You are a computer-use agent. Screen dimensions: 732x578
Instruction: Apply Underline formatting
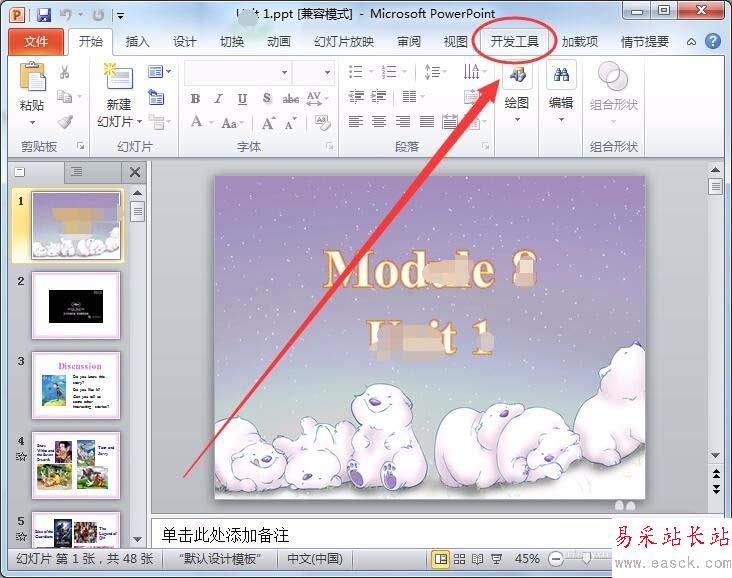click(x=242, y=99)
